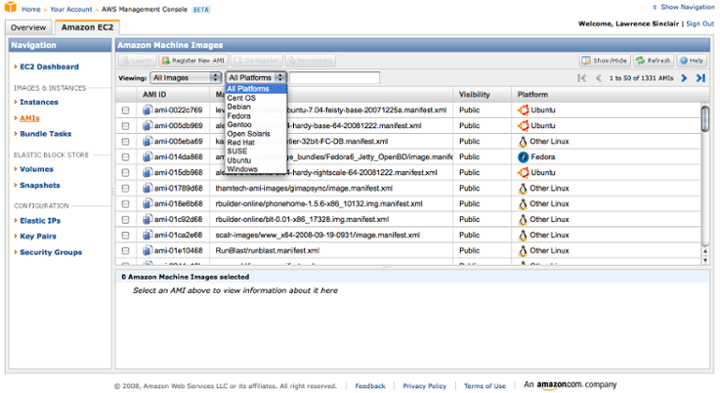The height and width of the screenshot is (393, 720).
Task: Click AMI icon for ami-0022c769
Action: point(147,110)
